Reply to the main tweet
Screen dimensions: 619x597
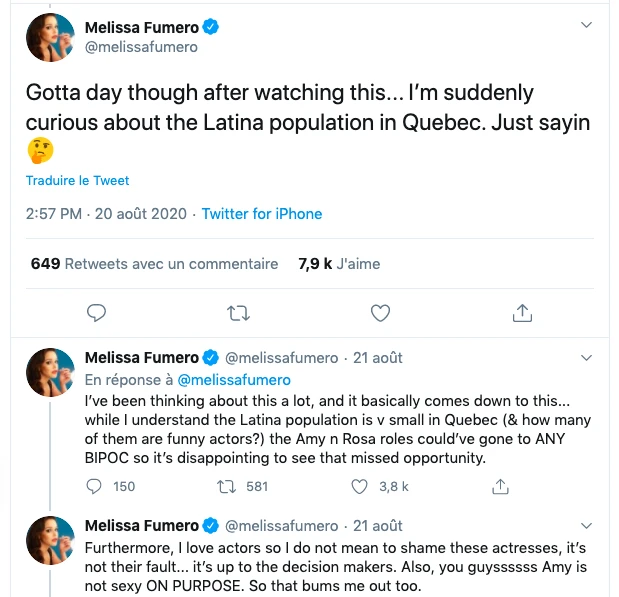(x=96, y=314)
